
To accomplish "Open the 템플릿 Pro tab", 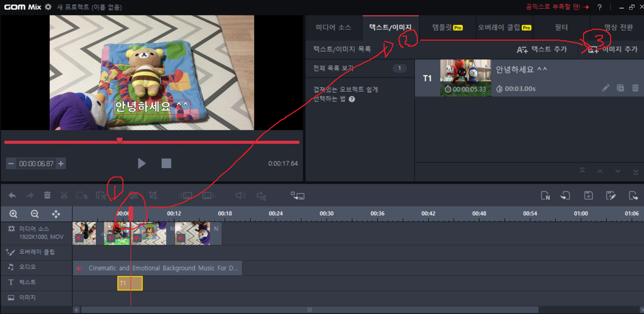I will tap(447, 27).
